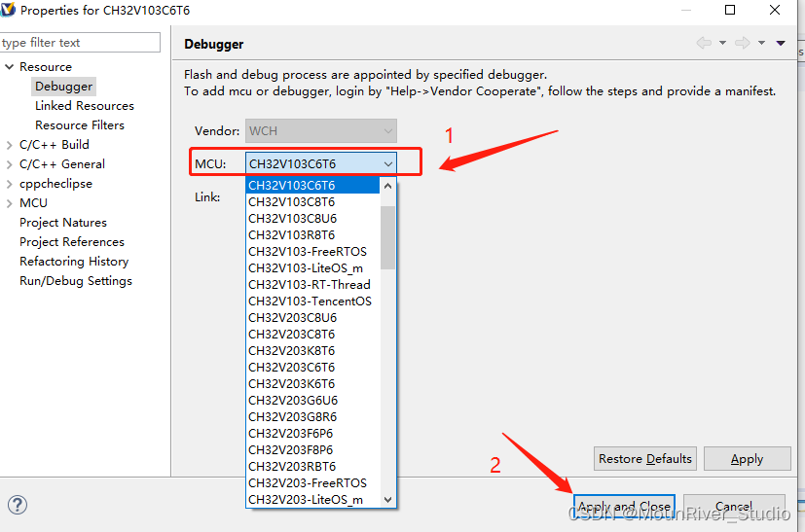805x532 pixels.
Task: Collapse the Resource tree node
Action: click(x=9, y=67)
